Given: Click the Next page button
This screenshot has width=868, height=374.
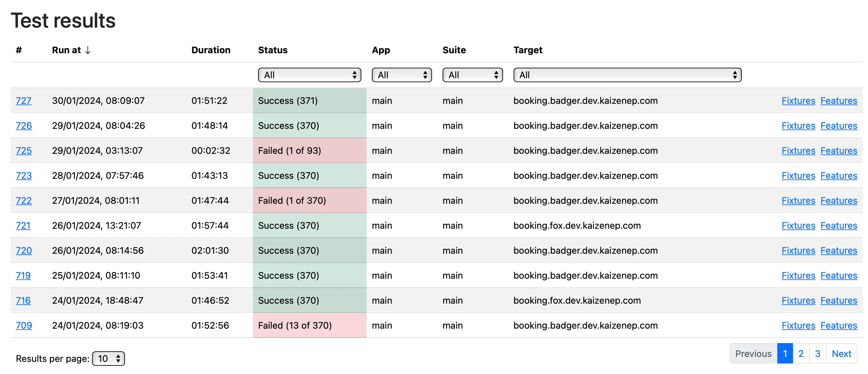Looking at the screenshot, I should click(x=841, y=353).
